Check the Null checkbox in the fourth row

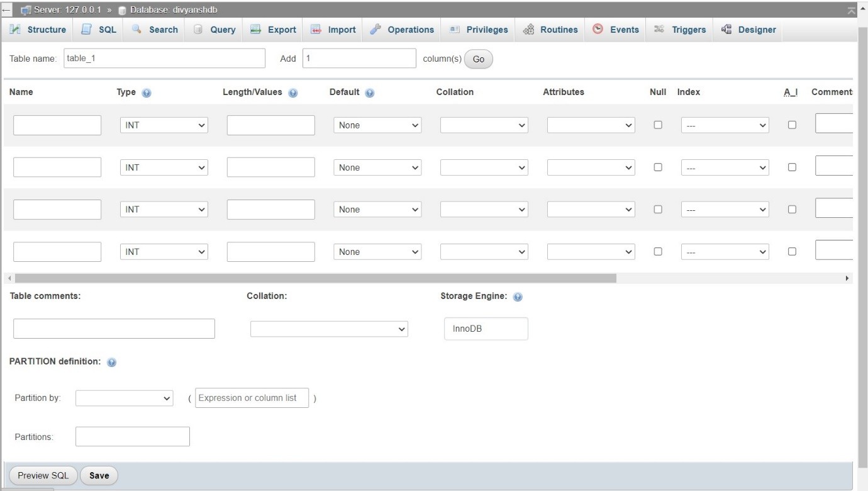(x=658, y=251)
